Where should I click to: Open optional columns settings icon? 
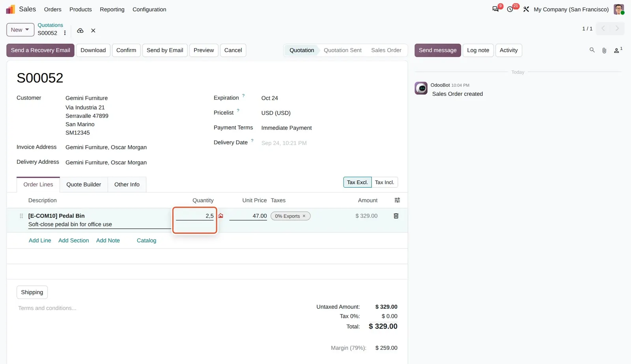397,200
